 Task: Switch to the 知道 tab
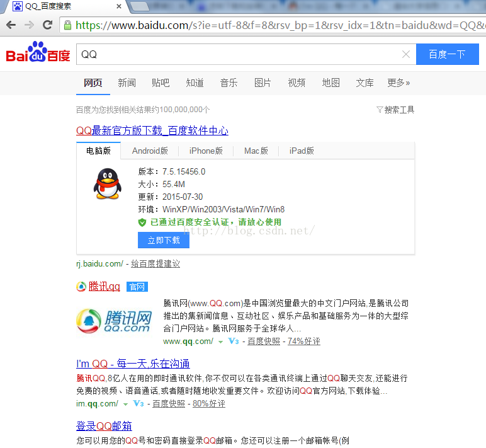point(195,83)
